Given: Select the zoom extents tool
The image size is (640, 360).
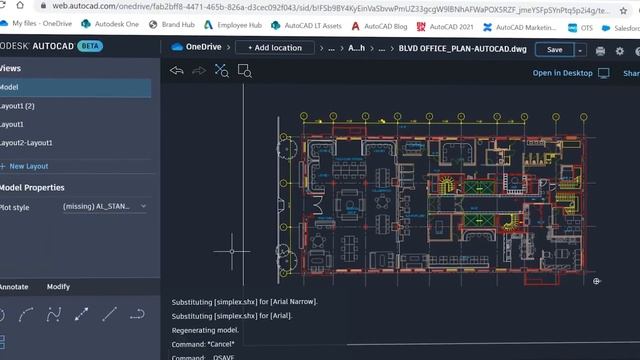Looking at the screenshot, I should click(x=222, y=71).
